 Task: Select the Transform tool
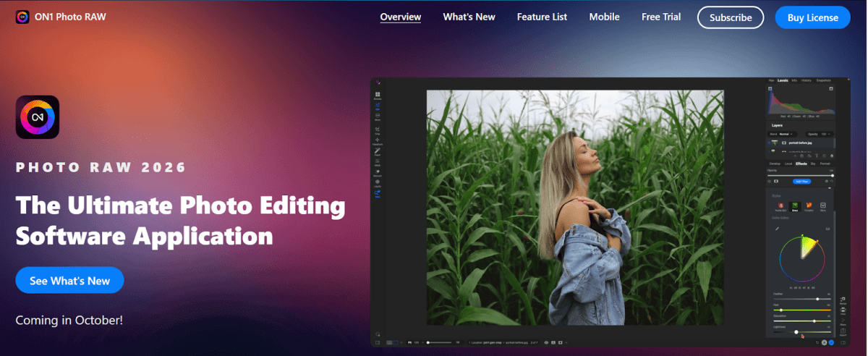pyautogui.click(x=378, y=141)
